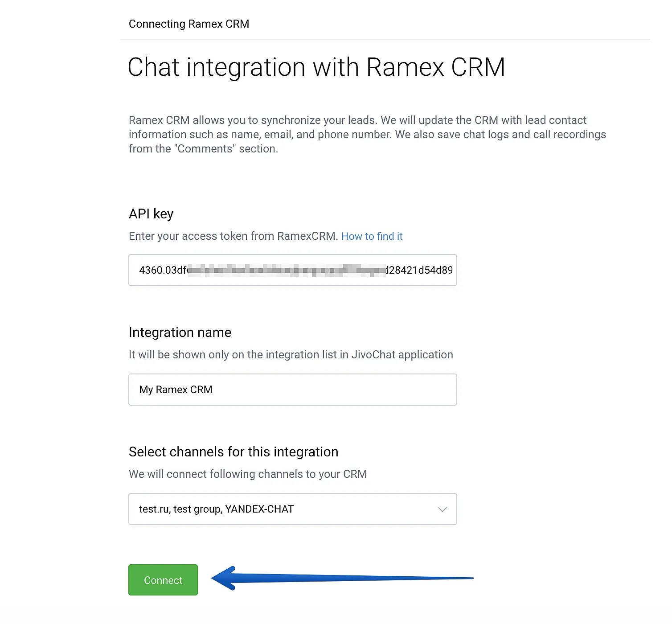The height and width of the screenshot is (624, 672).
Task: Expand the channels dropdown chevron arrow
Action: [x=442, y=509]
